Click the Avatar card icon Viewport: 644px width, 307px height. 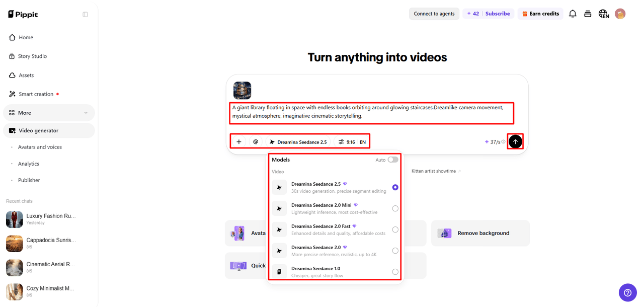[x=237, y=233]
